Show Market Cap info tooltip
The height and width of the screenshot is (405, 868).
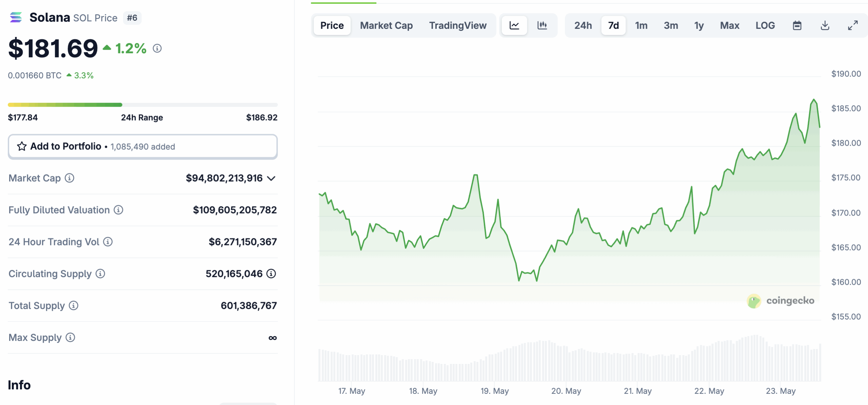click(70, 178)
